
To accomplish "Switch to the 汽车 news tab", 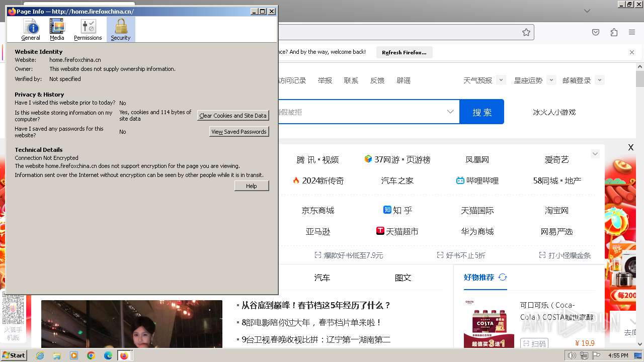I will 322,278.
